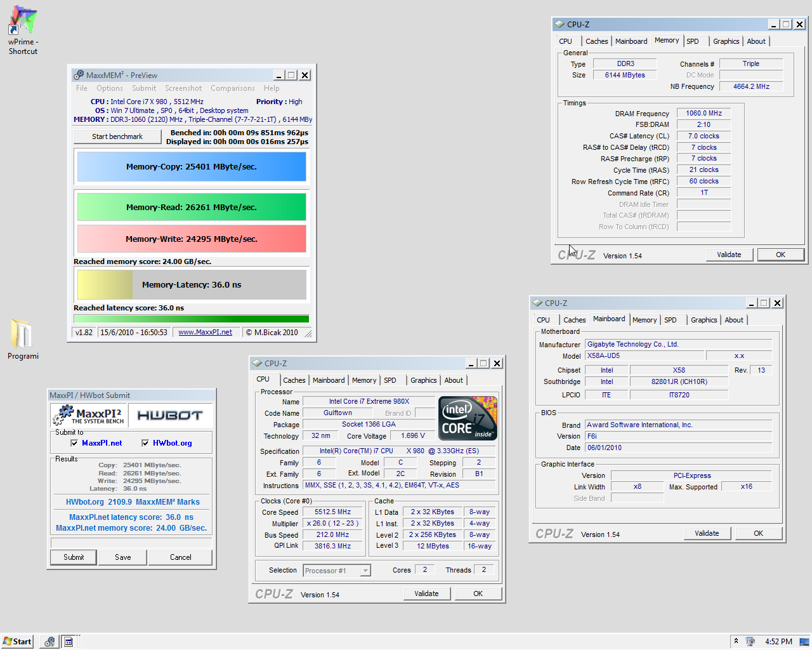This screenshot has height=650, width=812.
Task: Click the MaxxMEM title bar app icon
Action: pos(79,75)
